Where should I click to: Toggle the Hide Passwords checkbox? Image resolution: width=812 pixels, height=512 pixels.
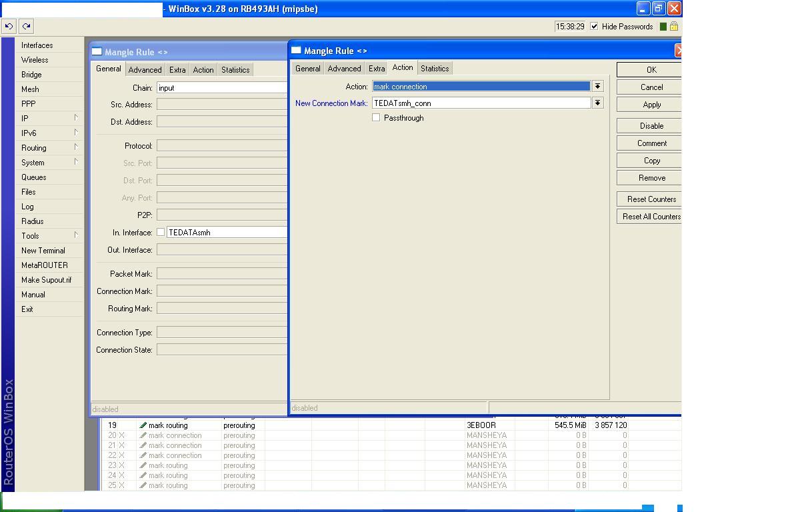tap(594, 27)
